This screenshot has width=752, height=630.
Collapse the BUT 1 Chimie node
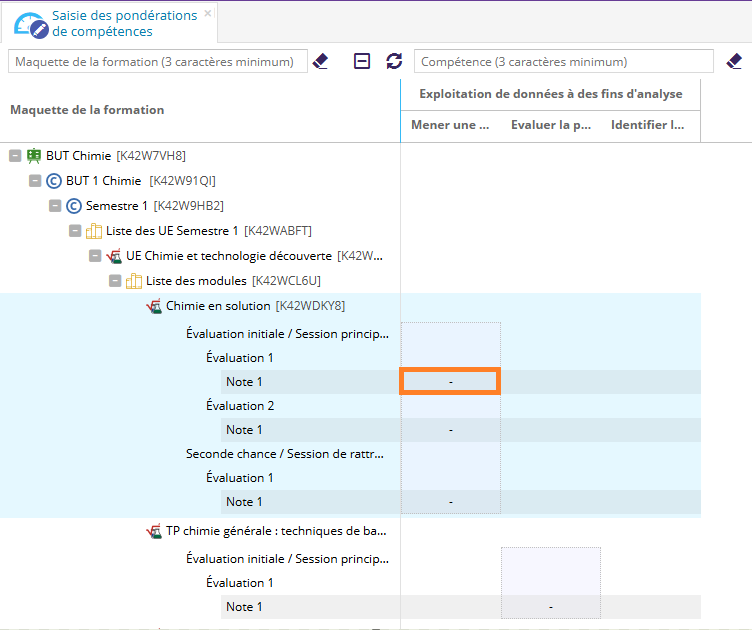pyautogui.click(x=35, y=181)
